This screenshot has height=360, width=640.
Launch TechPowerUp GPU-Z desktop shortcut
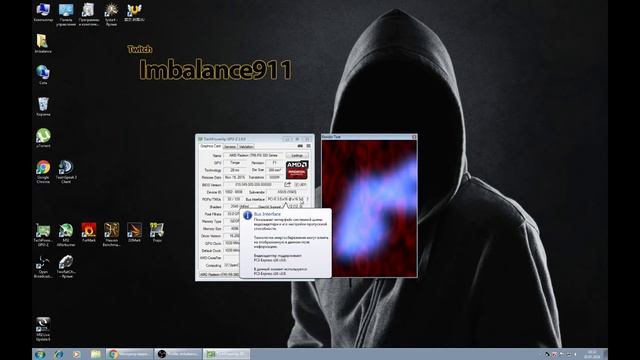point(43,235)
